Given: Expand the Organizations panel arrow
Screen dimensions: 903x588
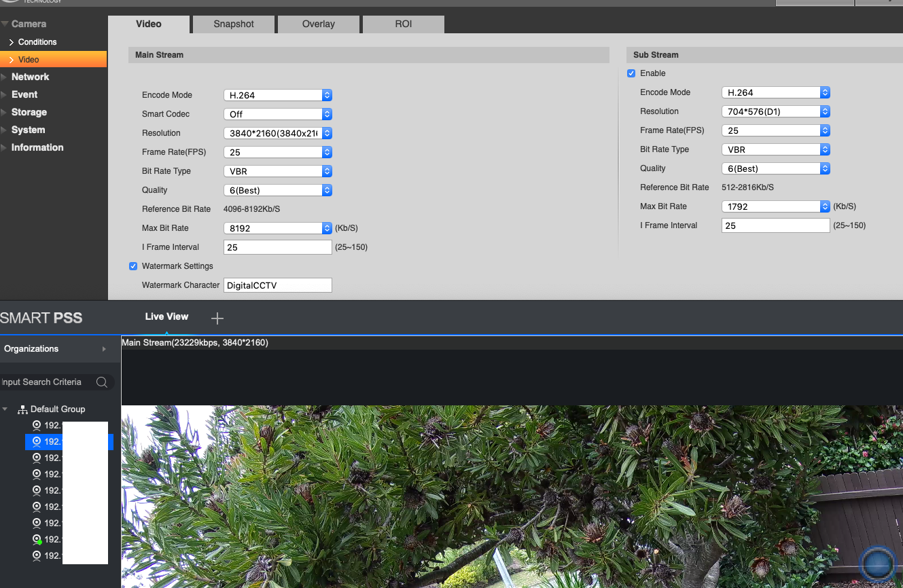Looking at the screenshot, I should pos(104,349).
